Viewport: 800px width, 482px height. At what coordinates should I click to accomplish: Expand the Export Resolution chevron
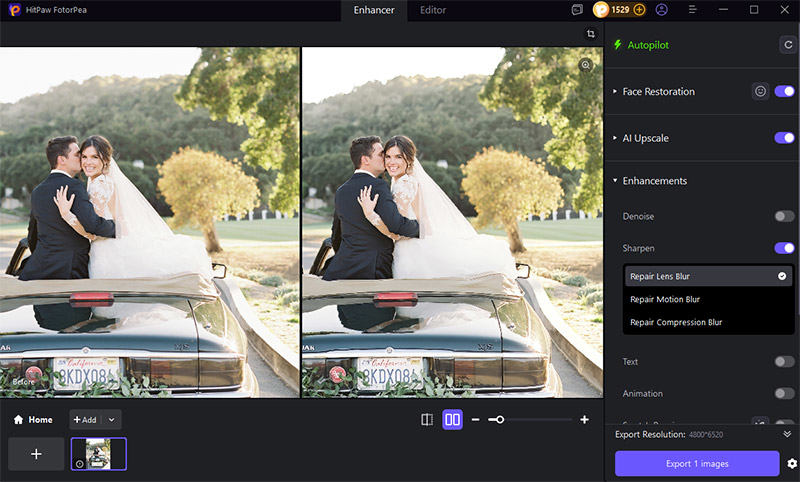pos(787,434)
